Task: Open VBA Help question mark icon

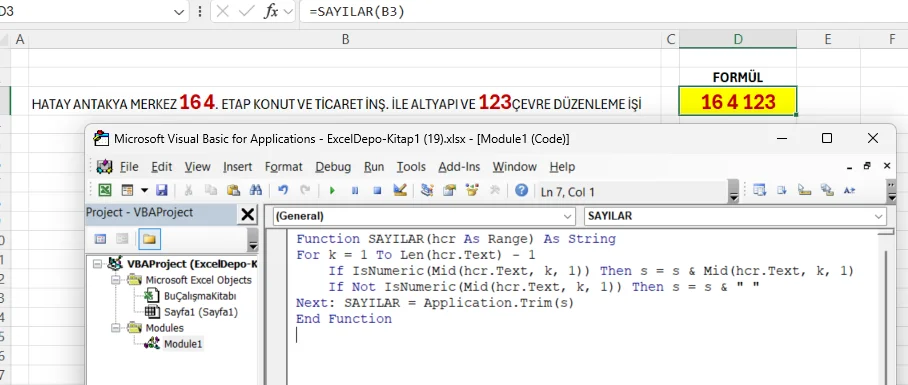Action: (x=521, y=191)
